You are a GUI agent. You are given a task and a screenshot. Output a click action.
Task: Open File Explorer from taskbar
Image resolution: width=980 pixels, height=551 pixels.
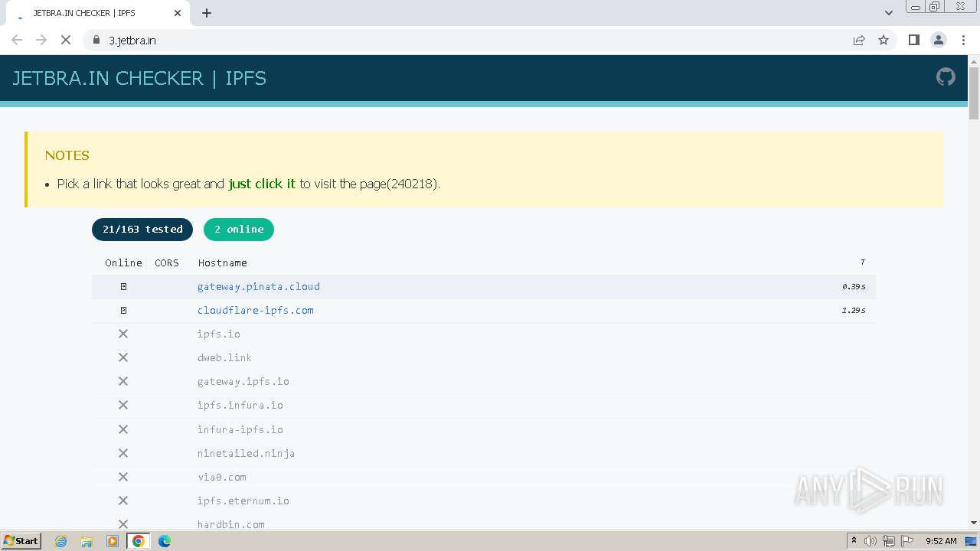[87, 541]
